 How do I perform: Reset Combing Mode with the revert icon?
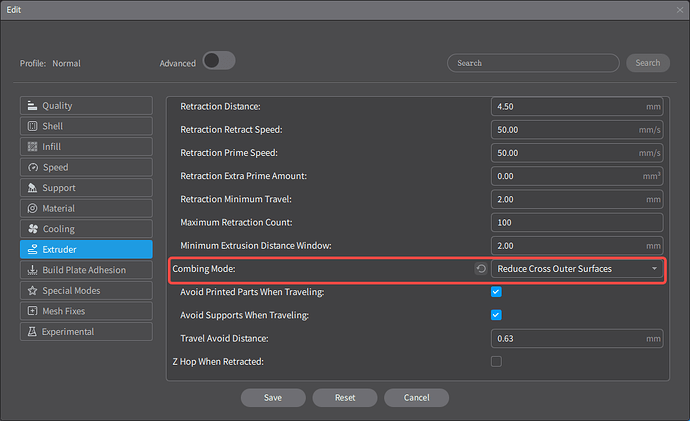coord(481,269)
